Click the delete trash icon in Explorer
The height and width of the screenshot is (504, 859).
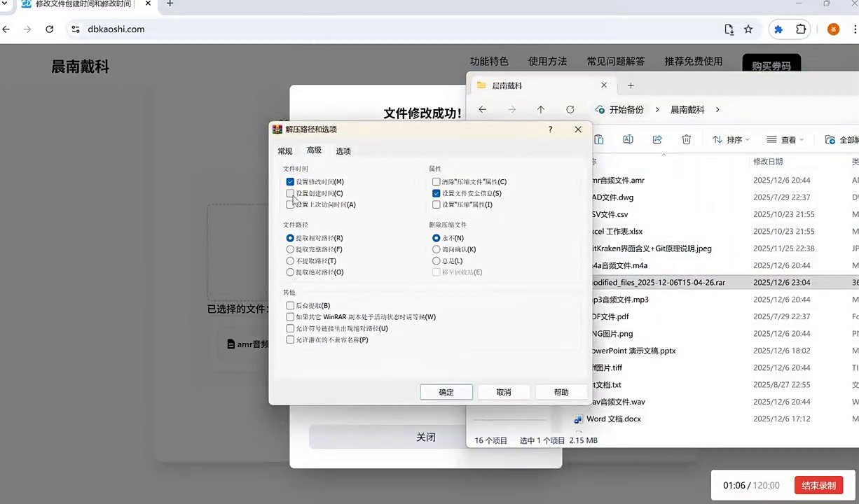687,140
